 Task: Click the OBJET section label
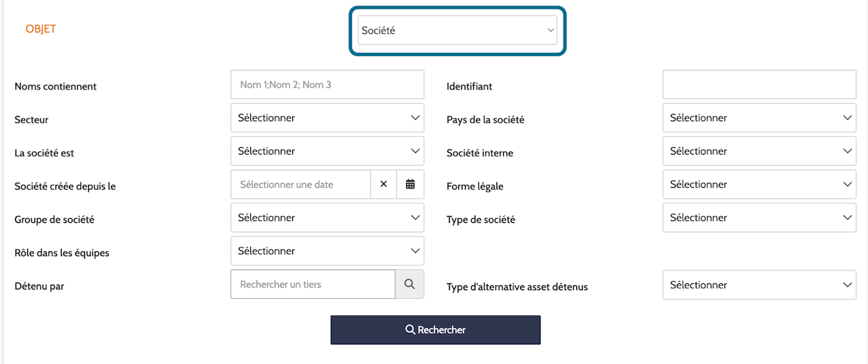click(41, 29)
